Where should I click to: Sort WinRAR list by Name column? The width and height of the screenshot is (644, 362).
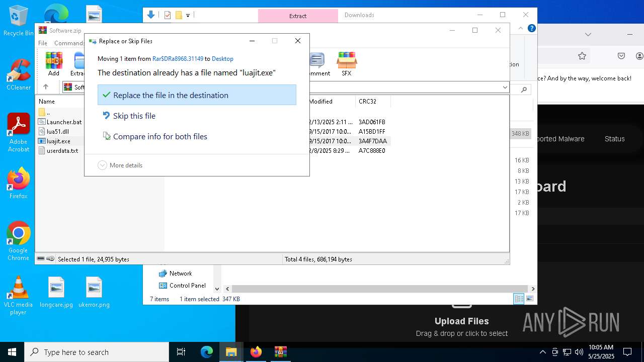pyautogui.click(x=47, y=102)
